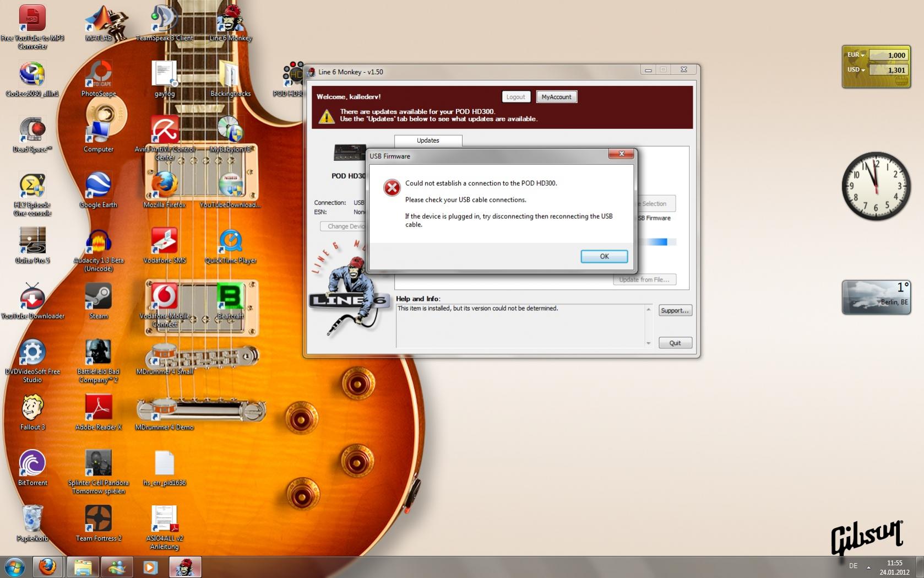Select the ASIO4ALL v2 Anleitung PDF icon

(x=164, y=528)
